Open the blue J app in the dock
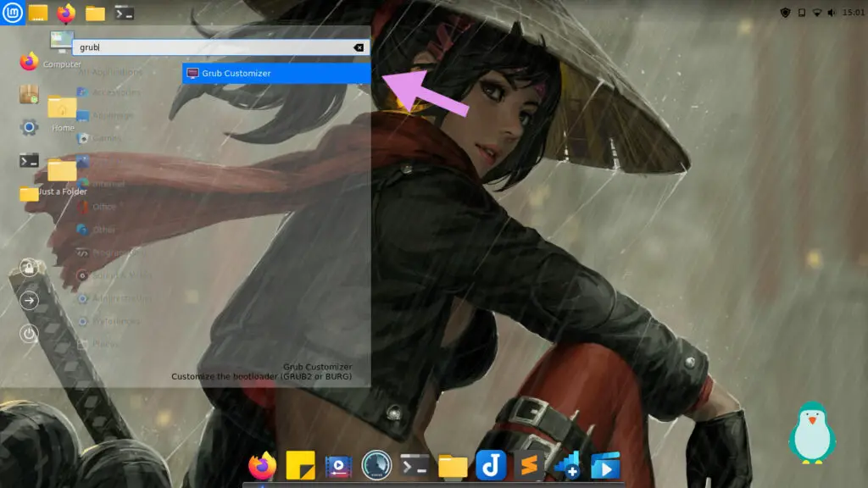Screen dimensions: 868x488 coord(491,465)
